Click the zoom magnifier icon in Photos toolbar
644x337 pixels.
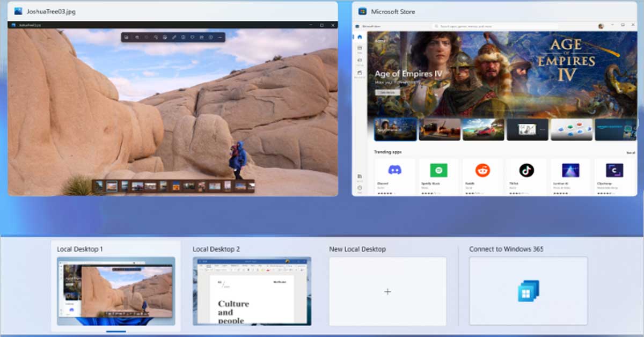pos(137,37)
